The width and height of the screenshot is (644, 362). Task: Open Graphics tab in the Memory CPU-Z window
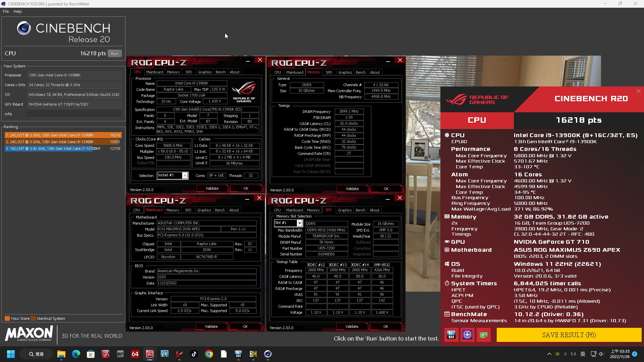tap(345, 72)
